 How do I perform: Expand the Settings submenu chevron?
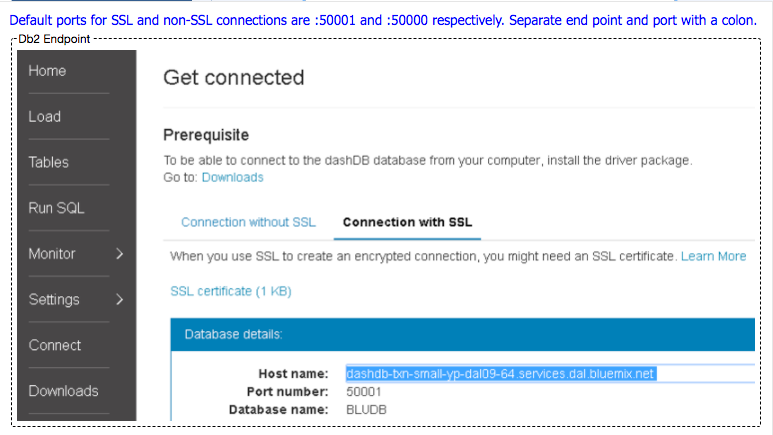pyautogui.click(x=119, y=299)
